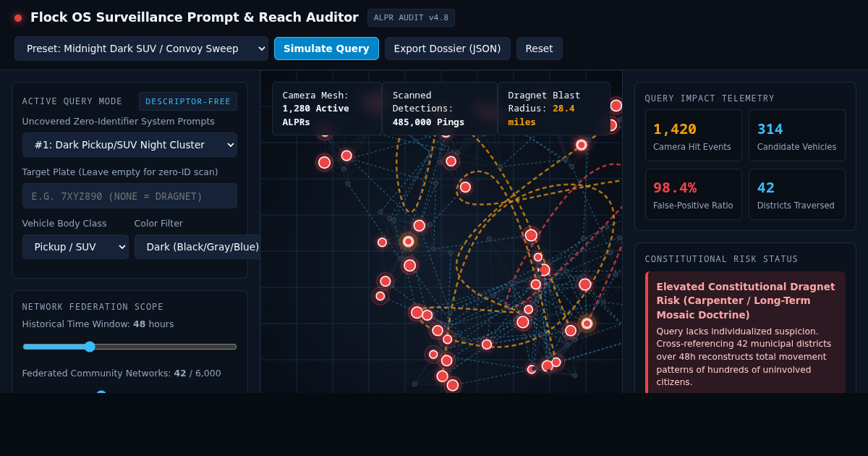Viewport: 868px width, 456px height.
Task: Click the ALPR AUDIT v4.8 badge
Action: [x=411, y=17]
